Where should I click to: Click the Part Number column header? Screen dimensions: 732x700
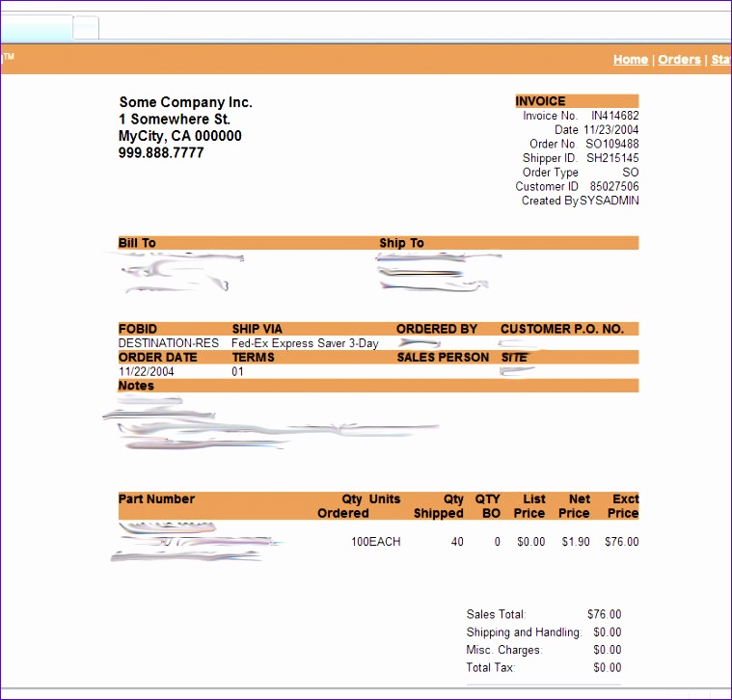(156, 499)
